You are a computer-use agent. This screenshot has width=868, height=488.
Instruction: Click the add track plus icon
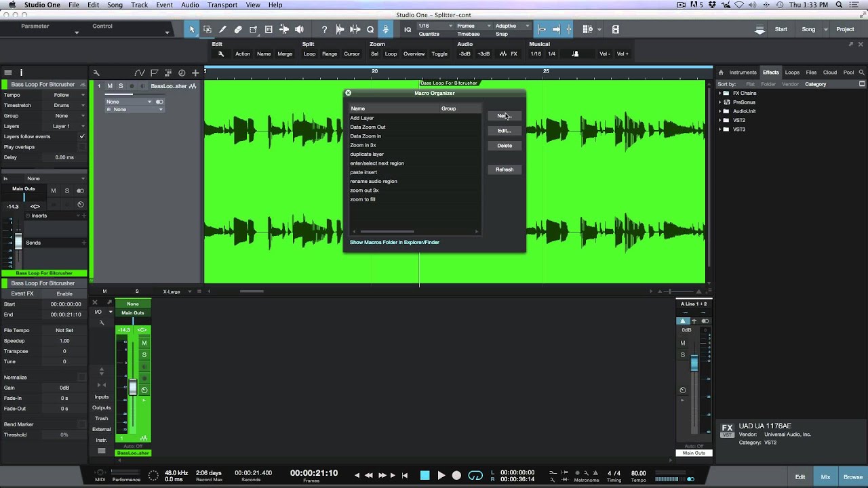pyautogui.click(x=195, y=73)
